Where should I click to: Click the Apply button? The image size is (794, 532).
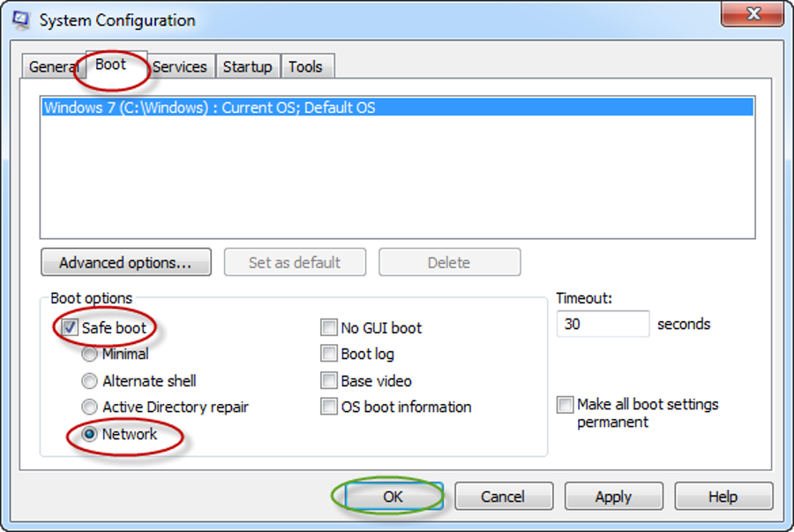(613, 496)
